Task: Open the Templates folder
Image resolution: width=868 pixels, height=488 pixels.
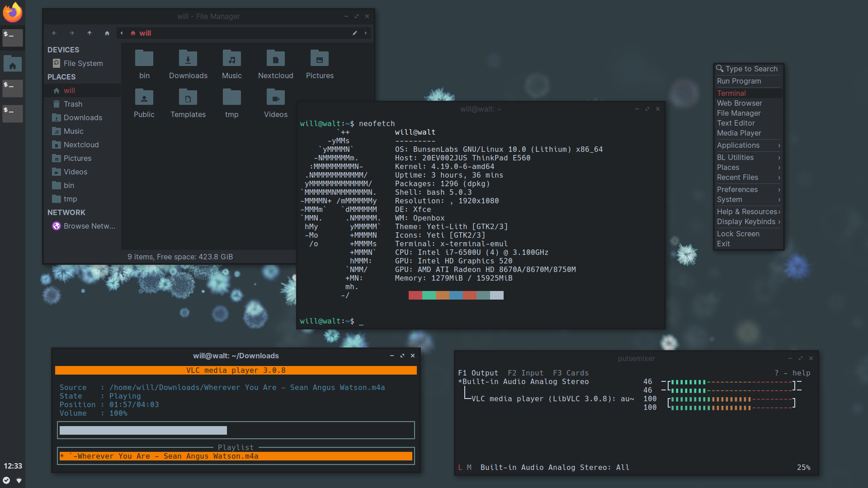Action: coord(188,98)
